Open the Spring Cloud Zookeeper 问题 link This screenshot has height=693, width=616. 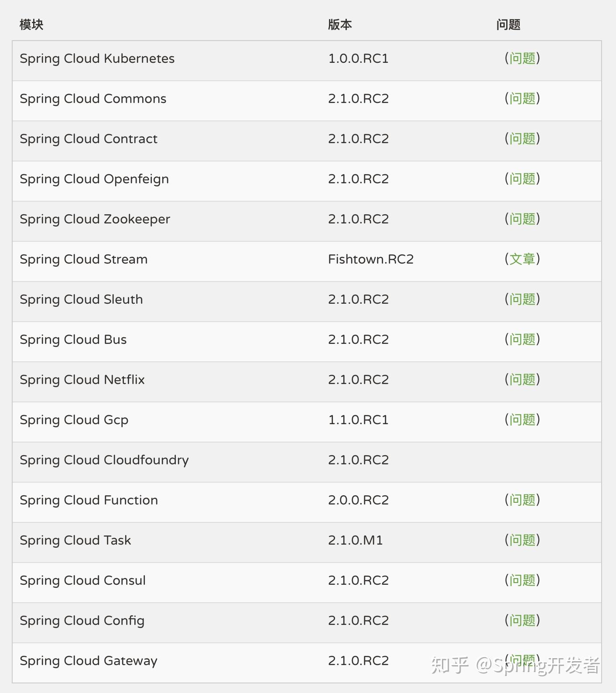[x=522, y=219]
